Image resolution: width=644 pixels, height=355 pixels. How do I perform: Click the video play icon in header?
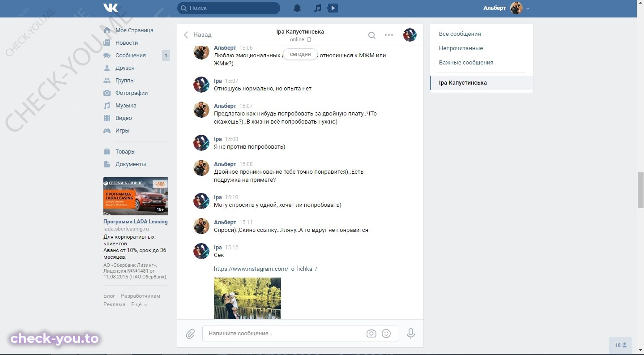click(x=333, y=8)
